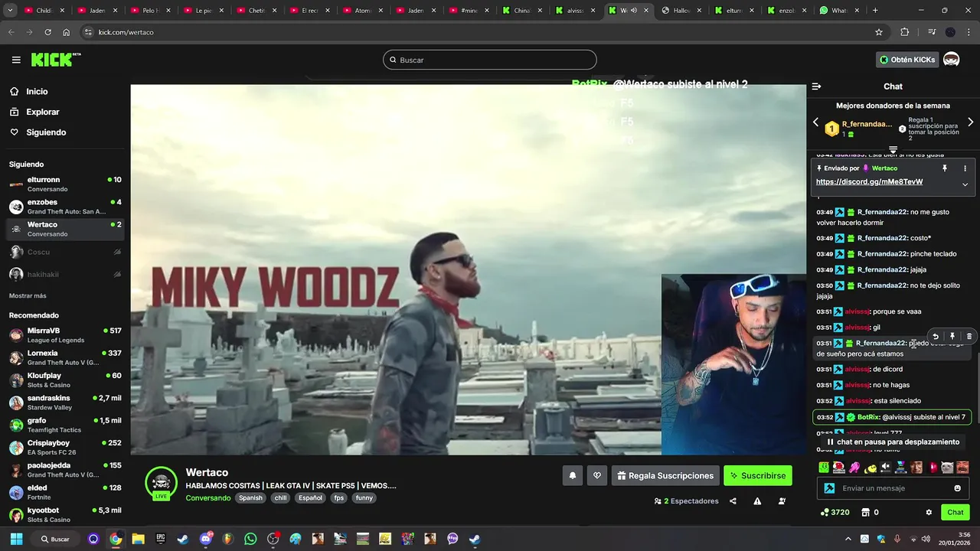
Task: Unpin the pinned message pin icon
Action: click(945, 168)
